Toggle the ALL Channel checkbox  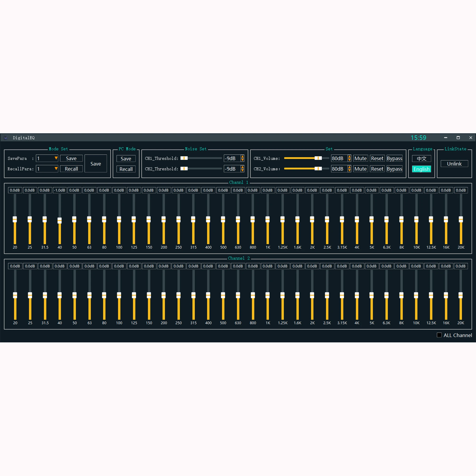439,335
